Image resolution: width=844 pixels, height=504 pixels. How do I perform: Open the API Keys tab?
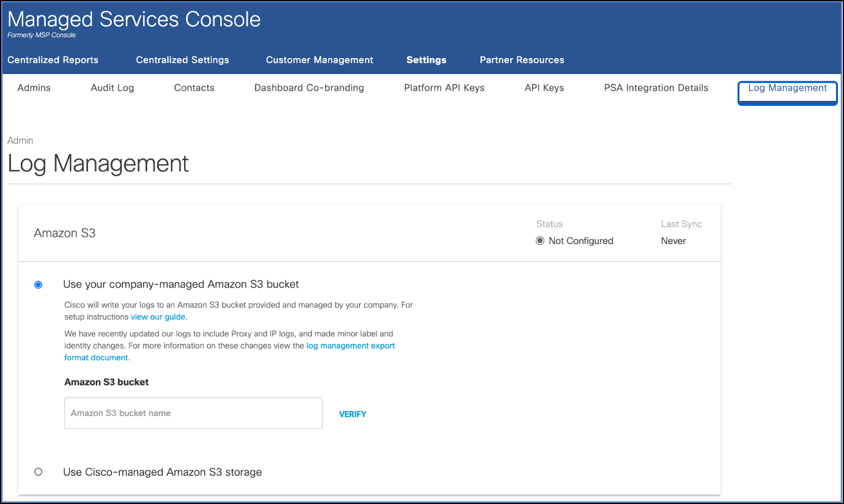544,88
